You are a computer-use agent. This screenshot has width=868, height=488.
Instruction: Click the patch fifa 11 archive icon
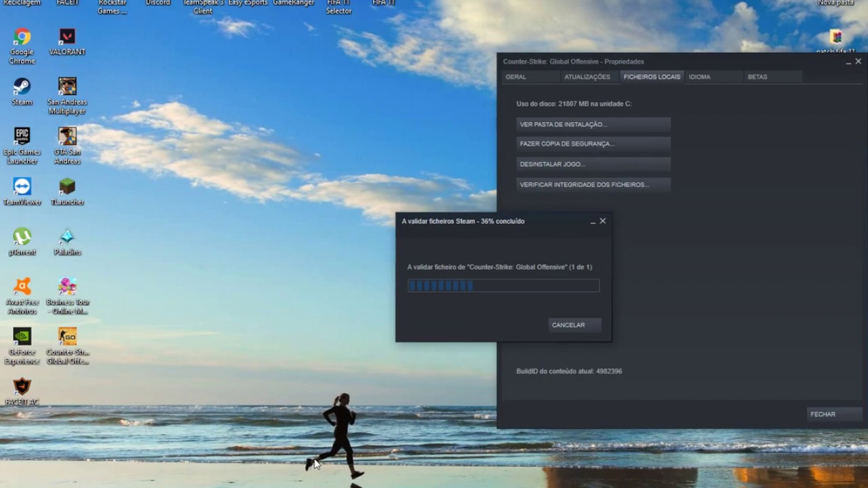836,41
